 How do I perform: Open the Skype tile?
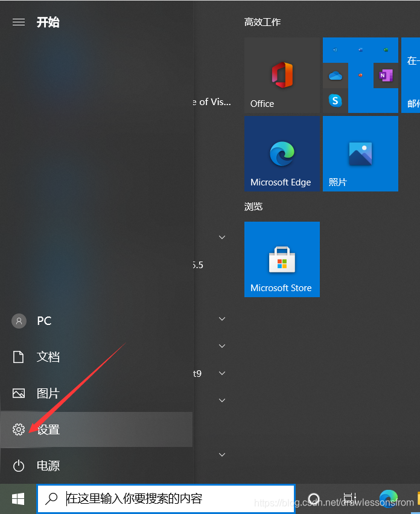(335, 101)
